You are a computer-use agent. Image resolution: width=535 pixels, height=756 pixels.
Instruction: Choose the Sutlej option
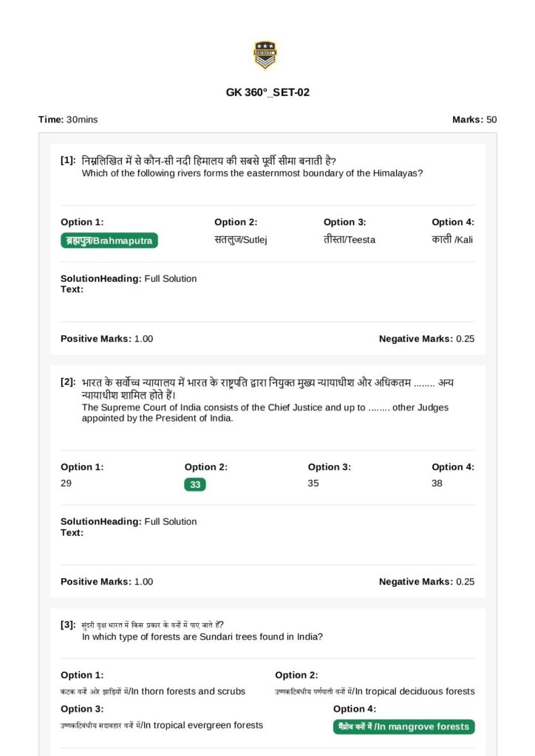(240, 240)
